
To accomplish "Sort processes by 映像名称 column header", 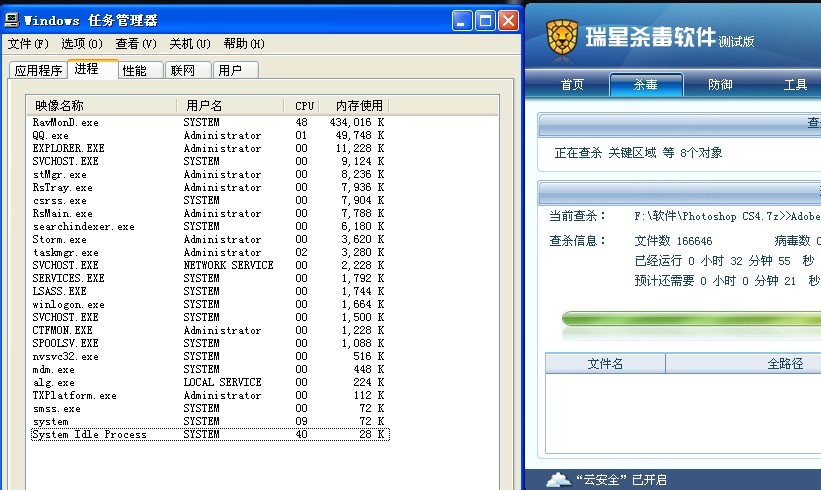I will (102, 106).
